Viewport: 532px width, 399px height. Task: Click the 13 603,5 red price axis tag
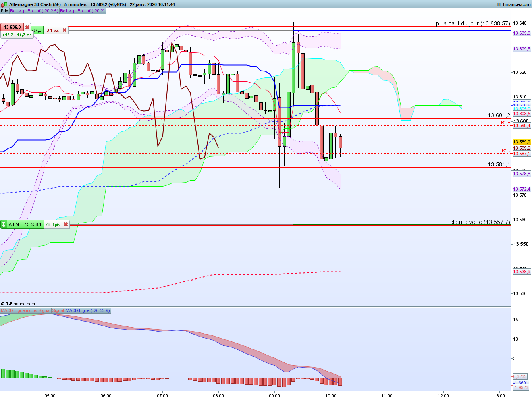pos(522,114)
